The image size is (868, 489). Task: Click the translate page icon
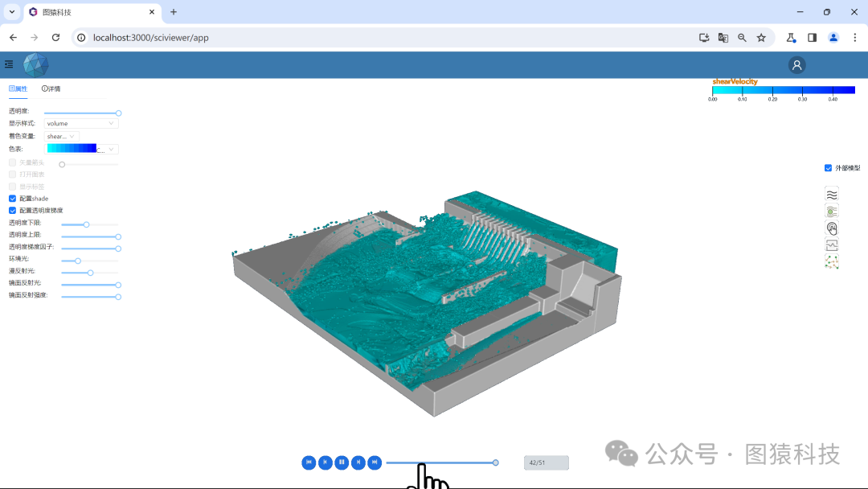coord(723,38)
